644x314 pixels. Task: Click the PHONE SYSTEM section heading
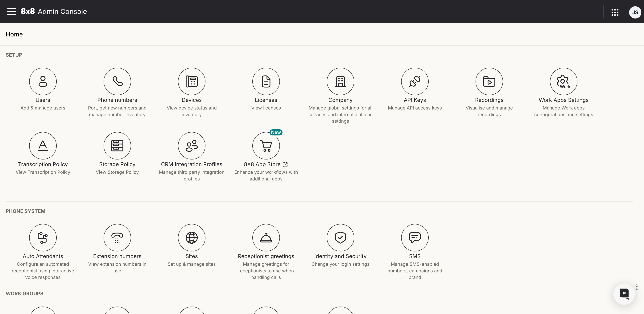[26, 211]
